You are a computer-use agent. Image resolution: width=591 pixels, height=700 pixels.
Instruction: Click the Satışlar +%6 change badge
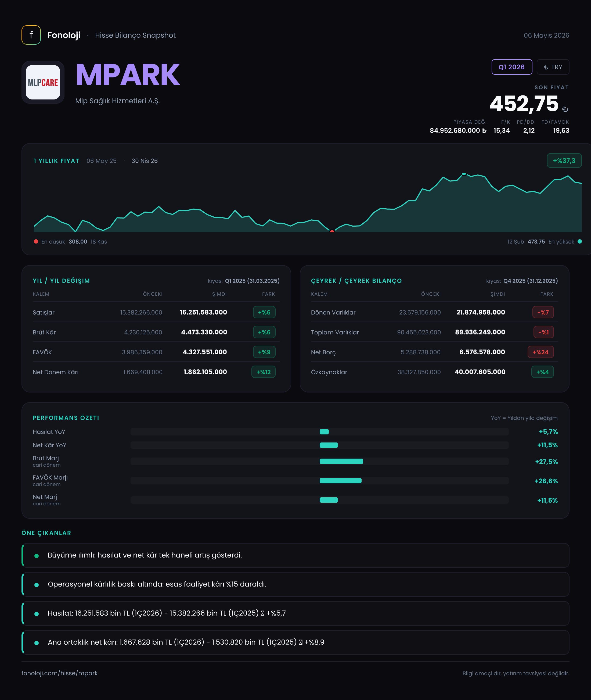(x=264, y=312)
